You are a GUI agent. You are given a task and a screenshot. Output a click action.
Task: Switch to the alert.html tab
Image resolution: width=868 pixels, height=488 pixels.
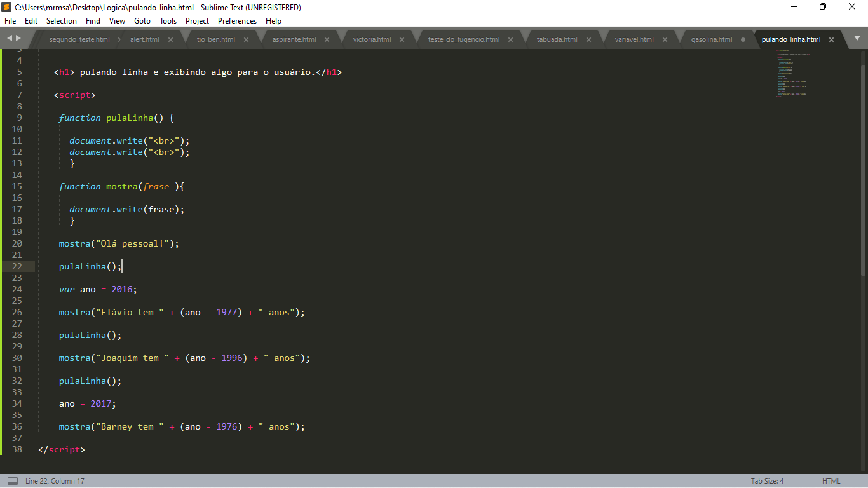(145, 39)
